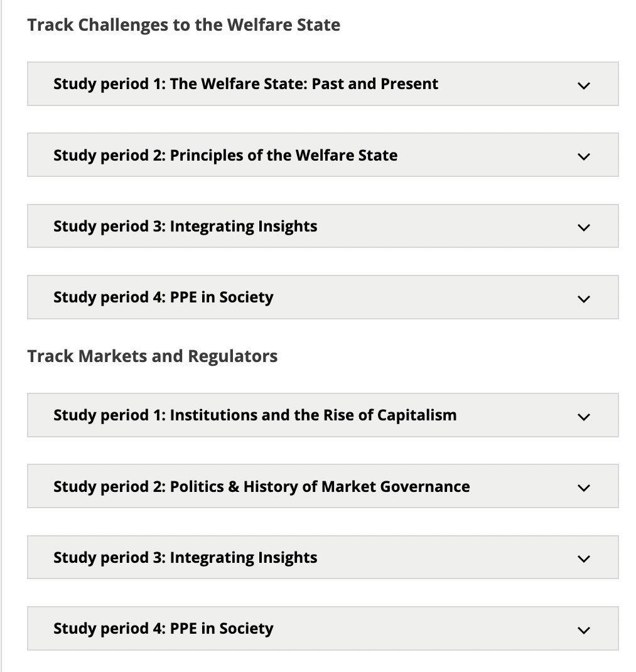Image resolution: width=636 pixels, height=672 pixels.
Task: Open Study period 2: Principles of the Welfare State
Action: (225, 155)
